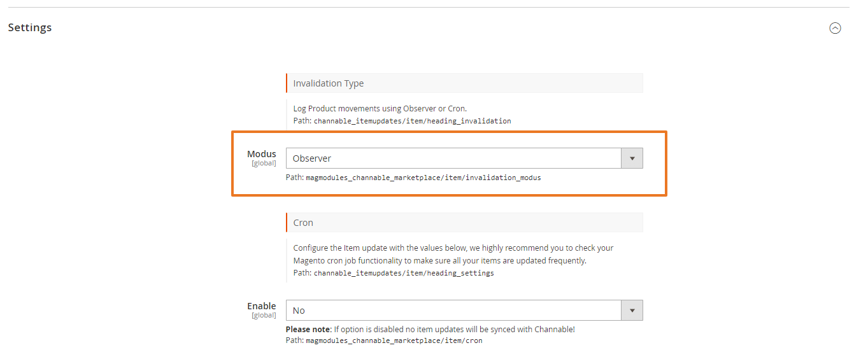Image resolution: width=868 pixels, height=357 pixels.
Task: Click the [global] scope label under Enable
Action: point(264,316)
